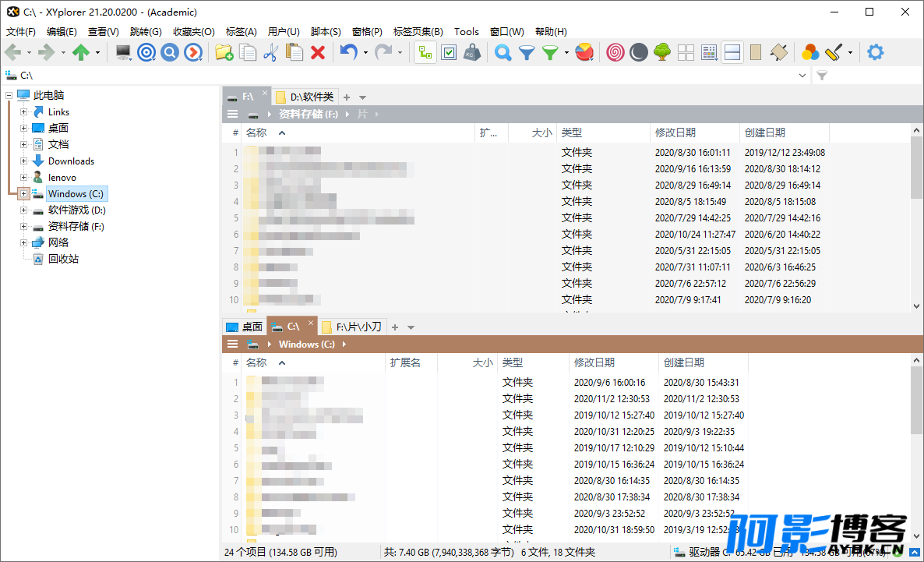Click the green Up folder arrow
Viewport: 924px width, 562px height.
click(x=81, y=52)
